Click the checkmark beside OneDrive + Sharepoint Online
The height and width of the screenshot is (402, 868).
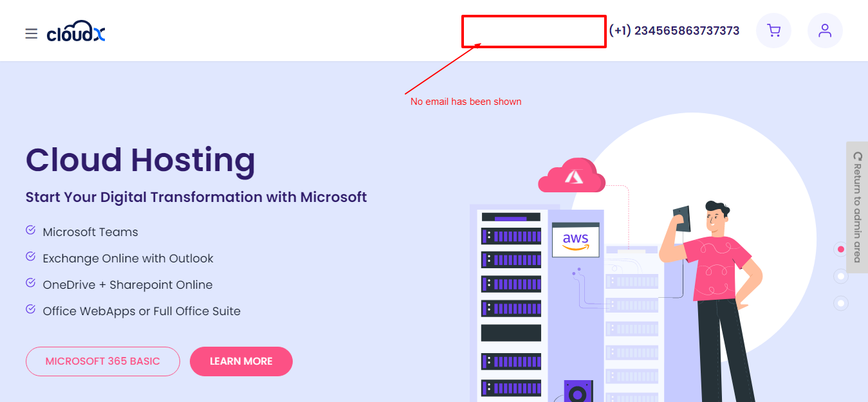30,283
